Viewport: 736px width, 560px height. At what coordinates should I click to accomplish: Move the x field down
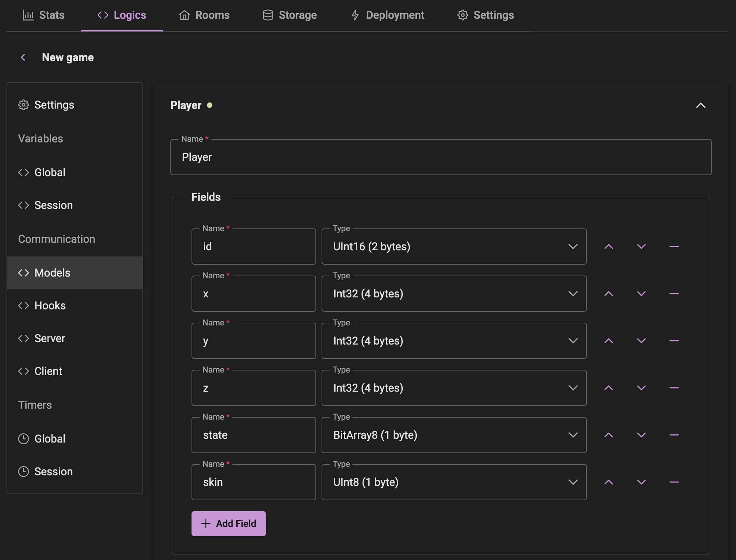point(641,293)
